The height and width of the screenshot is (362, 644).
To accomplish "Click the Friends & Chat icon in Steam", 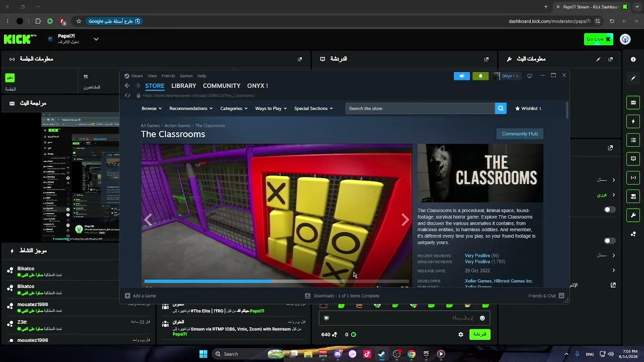I will (561, 296).
